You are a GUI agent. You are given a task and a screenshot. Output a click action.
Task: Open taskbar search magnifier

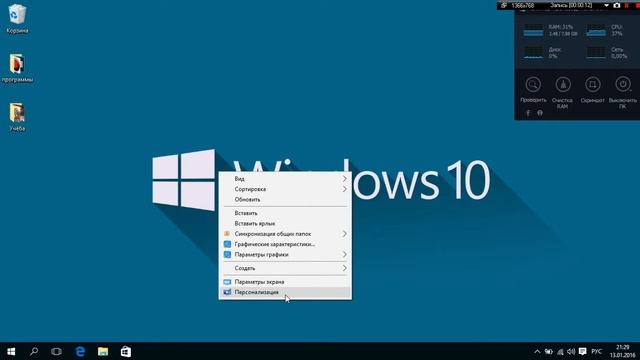pyautogui.click(x=34, y=351)
